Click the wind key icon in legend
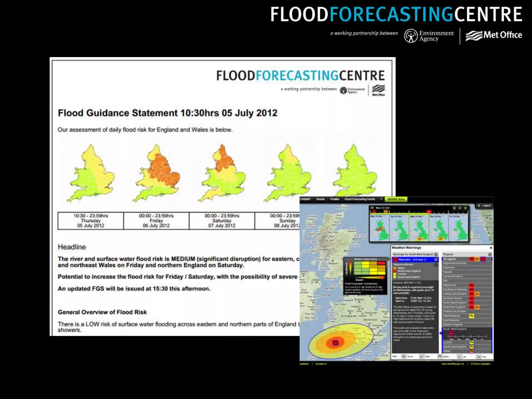Screen dimensions: 532x399 (x=440, y=357)
